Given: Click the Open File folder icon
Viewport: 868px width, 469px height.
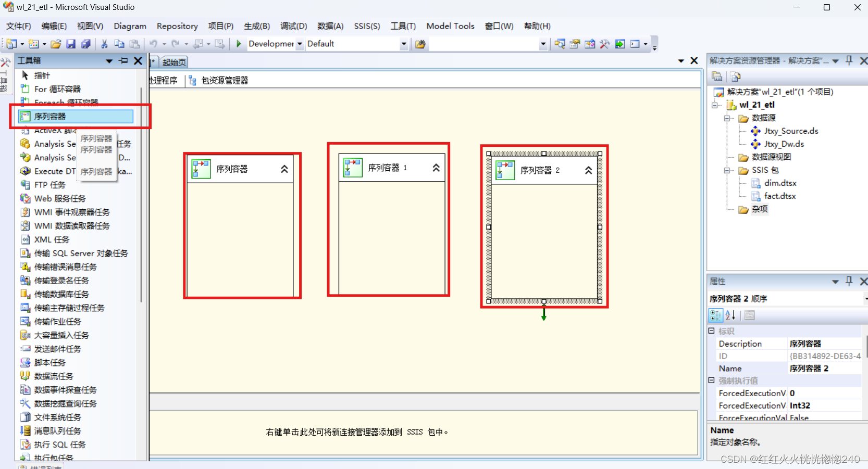Looking at the screenshot, I should coord(56,44).
